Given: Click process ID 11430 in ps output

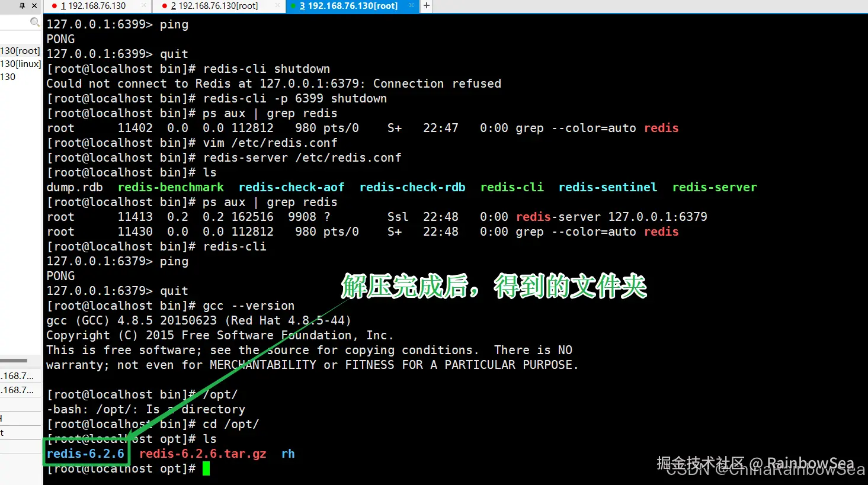Looking at the screenshot, I should tap(135, 232).
